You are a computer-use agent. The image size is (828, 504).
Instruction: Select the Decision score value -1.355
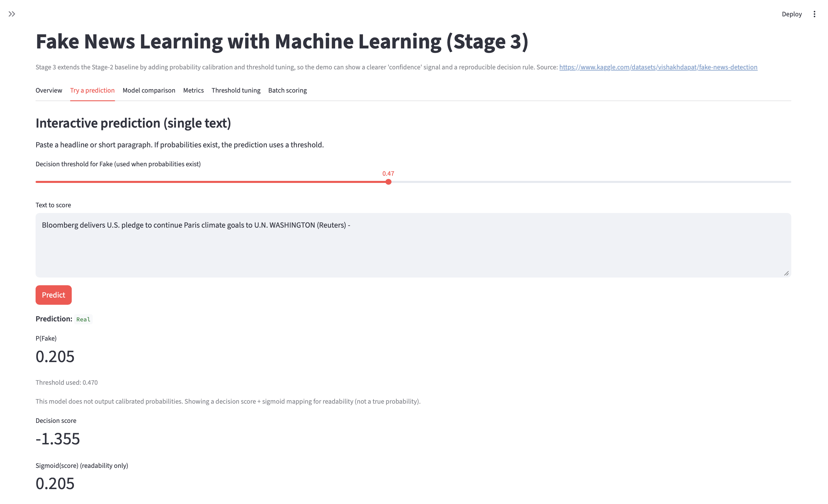click(57, 439)
